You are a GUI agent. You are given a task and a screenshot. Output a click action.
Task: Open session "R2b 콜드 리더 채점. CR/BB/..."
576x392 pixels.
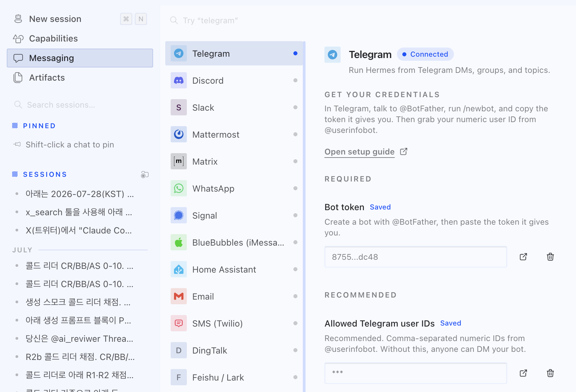point(80,357)
